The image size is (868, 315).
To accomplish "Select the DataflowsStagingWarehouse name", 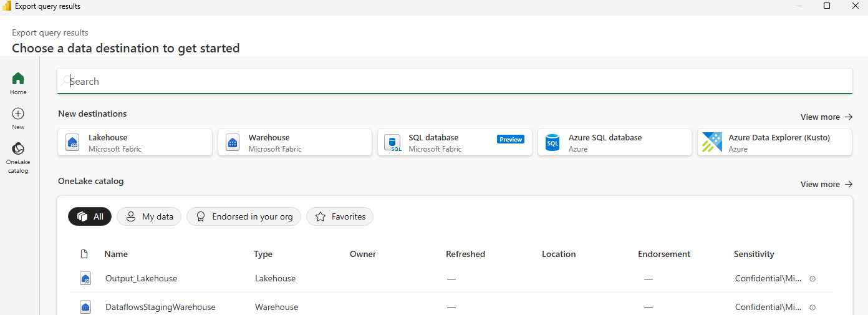I will (x=160, y=308).
